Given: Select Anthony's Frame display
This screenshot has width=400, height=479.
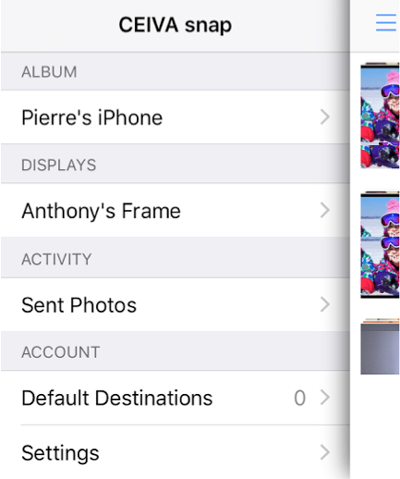Looking at the screenshot, I should click(175, 210).
